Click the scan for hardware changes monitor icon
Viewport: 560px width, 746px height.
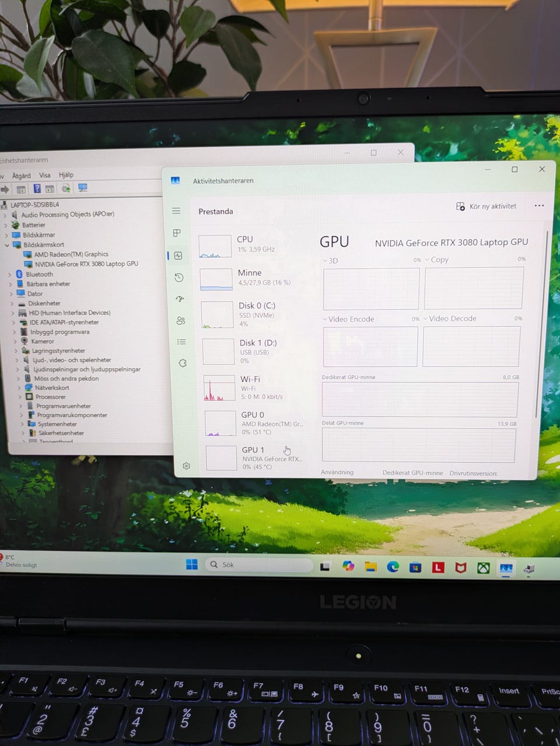(x=83, y=187)
